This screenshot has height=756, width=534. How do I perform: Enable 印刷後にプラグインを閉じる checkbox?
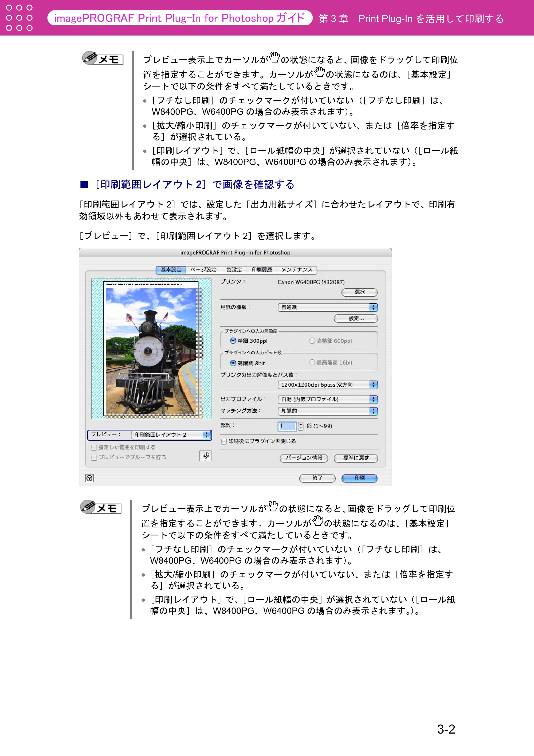pyautogui.click(x=224, y=441)
